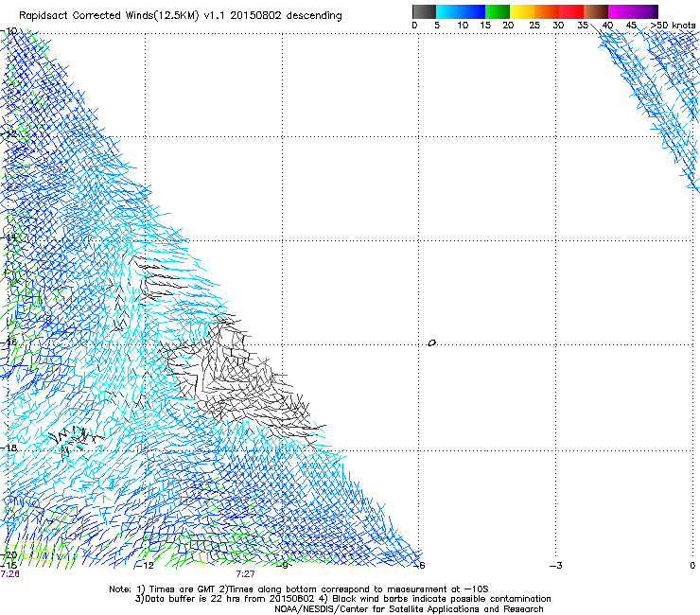This screenshot has width=700, height=615.
Task: Click the dark purple 45-50 knots legend segment
Action: (x=645, y=11)
